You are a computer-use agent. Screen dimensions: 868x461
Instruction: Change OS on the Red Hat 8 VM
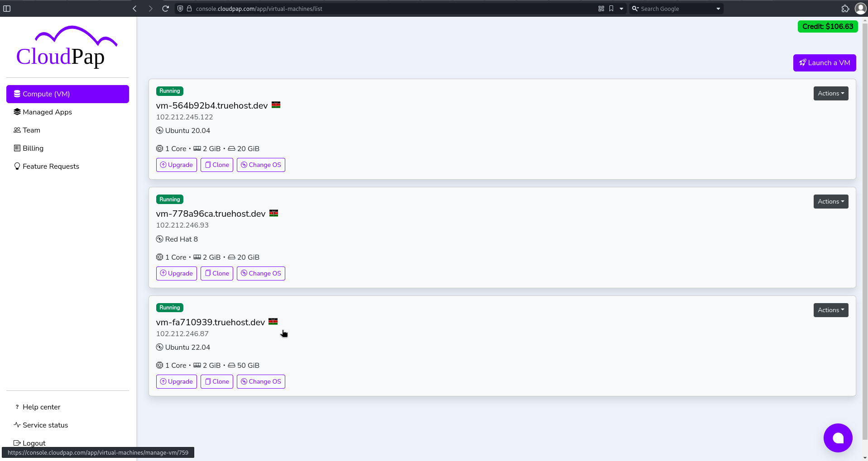tap(261, 273)
